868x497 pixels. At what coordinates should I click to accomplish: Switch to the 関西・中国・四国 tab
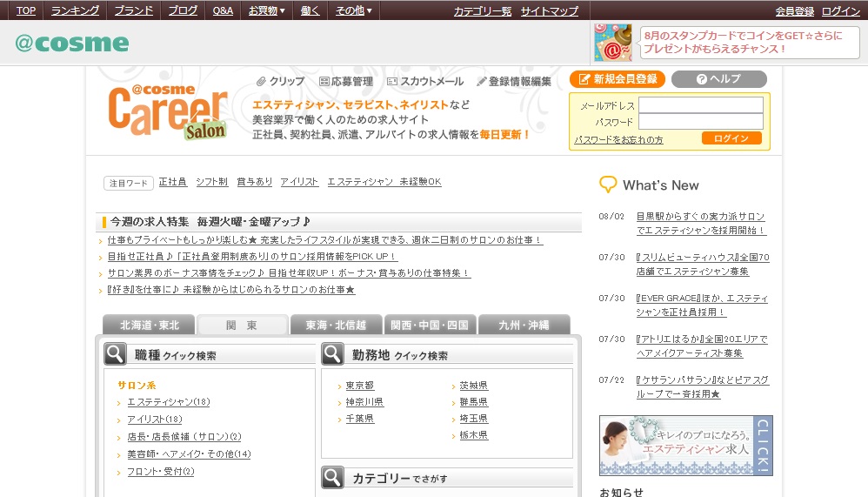431,326
